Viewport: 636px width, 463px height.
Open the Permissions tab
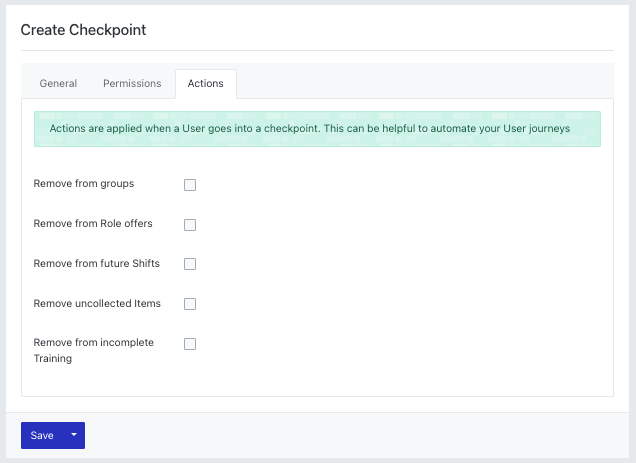[x=132, y=84]
